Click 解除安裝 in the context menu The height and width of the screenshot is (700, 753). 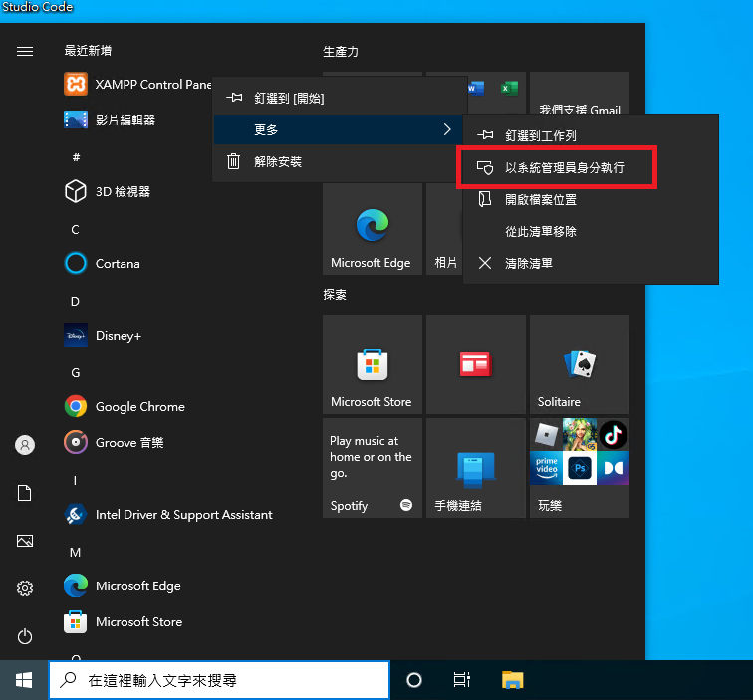pyautogui.click(x=277, y=161)
